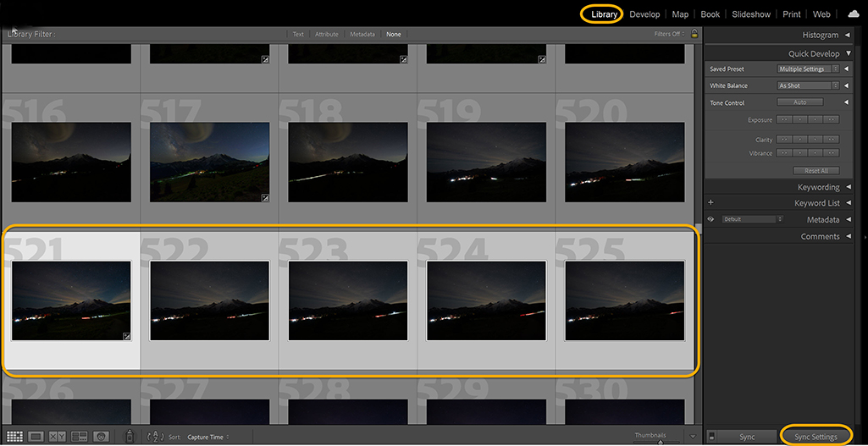868x446 pixels.
Task: Expand the Histogram panel
Action: click(848, 35)
